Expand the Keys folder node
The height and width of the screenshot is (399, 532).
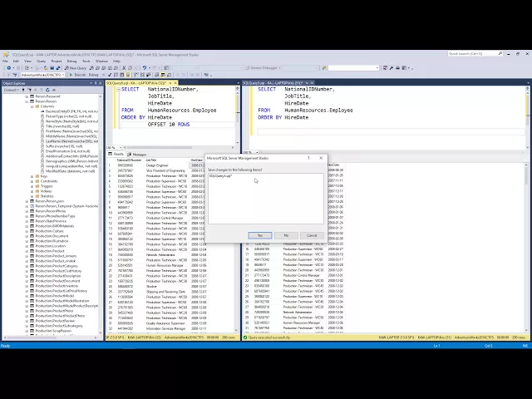pyautogui.click(x=32, y=176)
